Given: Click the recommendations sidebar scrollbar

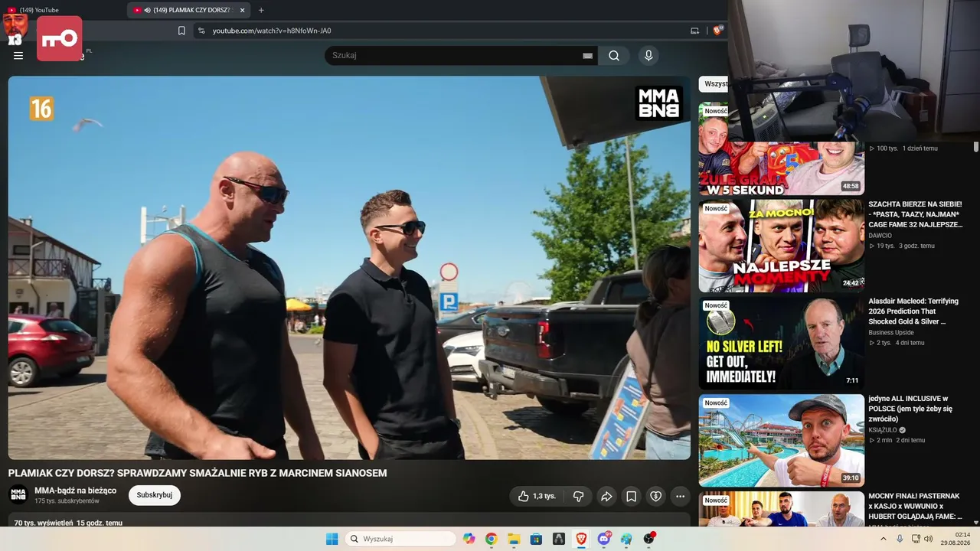Looking at the screenshot, I should [x=976, y=147].
